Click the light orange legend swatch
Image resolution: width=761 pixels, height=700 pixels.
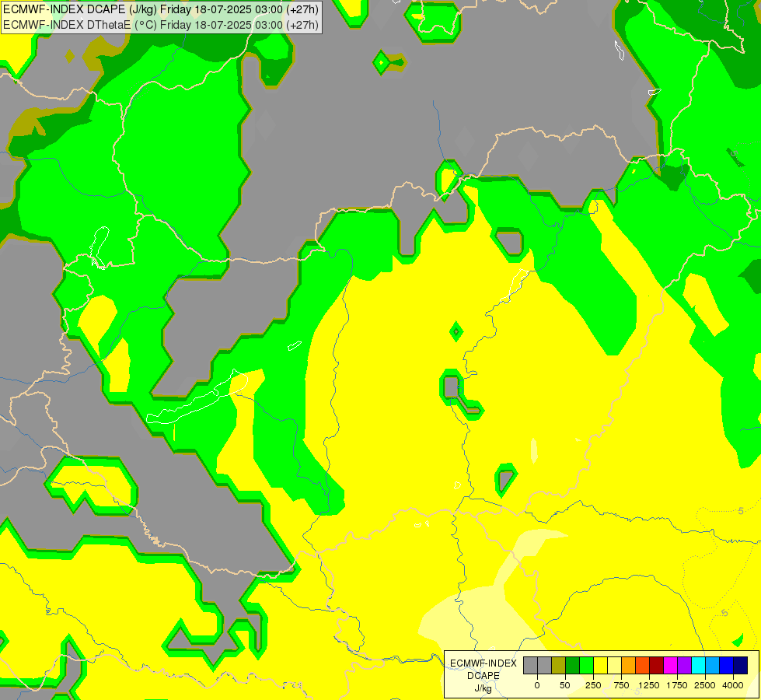click(629, 665)
